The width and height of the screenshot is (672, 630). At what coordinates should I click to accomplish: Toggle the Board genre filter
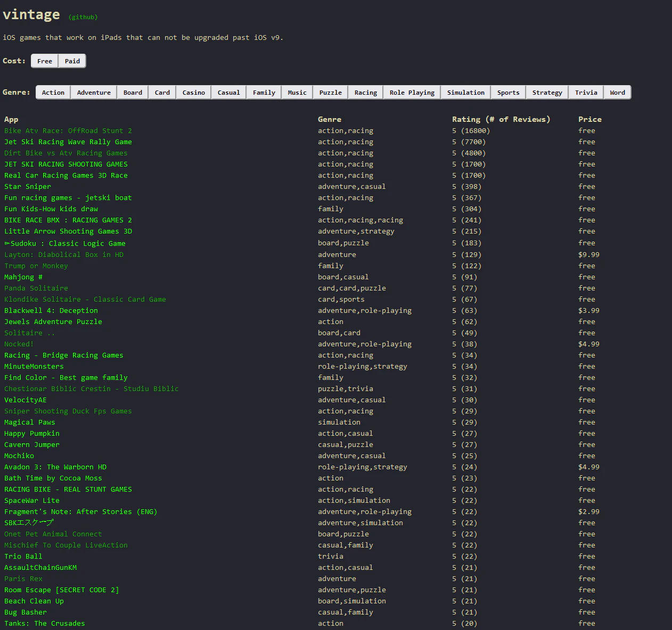[x=133, y=93]
